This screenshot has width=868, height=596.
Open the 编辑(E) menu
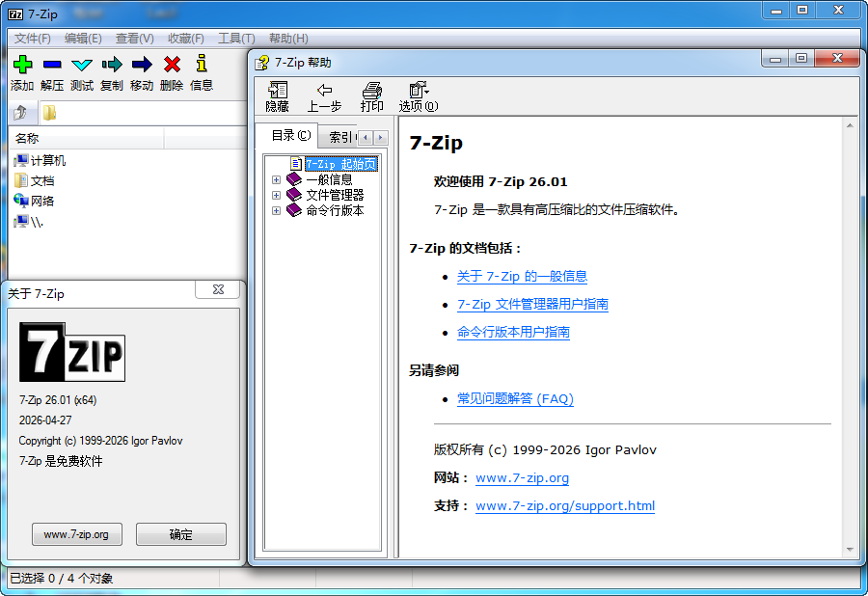(x=83, y=39)
